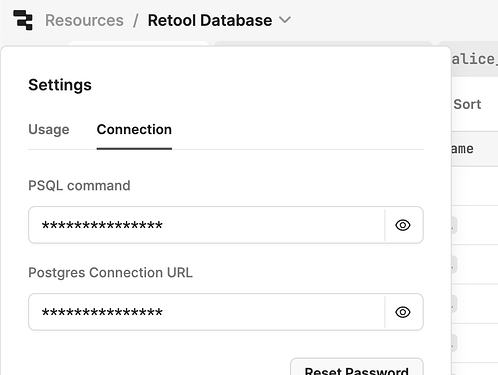Switch to the Usage tab
Screen dimensions: 498x375
[49, 130]
